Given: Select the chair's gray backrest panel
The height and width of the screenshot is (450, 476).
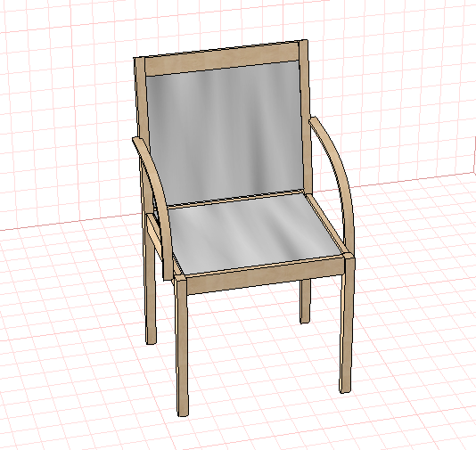Looking at the screenshot, I should click(225, 134).
